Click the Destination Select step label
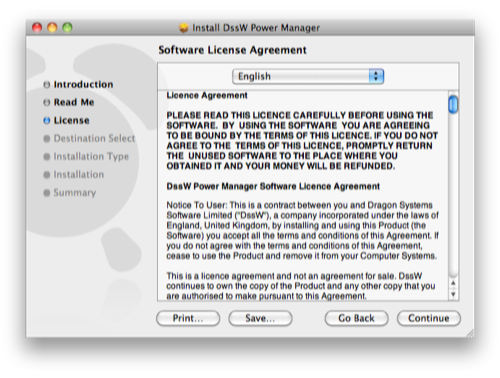500x378 pixels. (x=94, y=138)
